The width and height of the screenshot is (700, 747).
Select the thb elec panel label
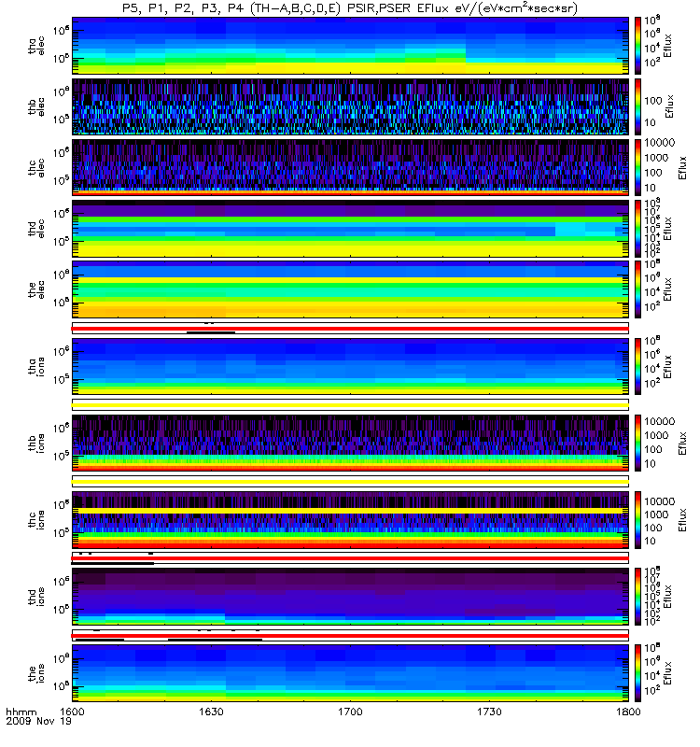point(36,106)
